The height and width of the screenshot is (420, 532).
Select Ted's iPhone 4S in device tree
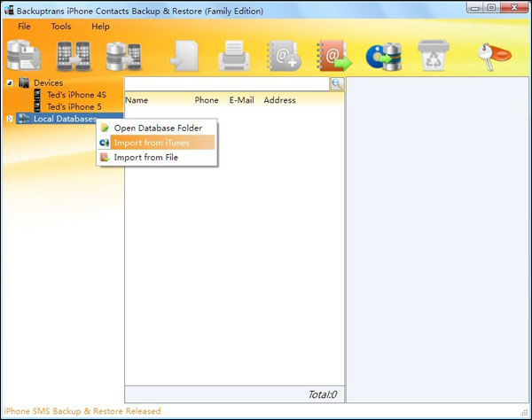76,95
